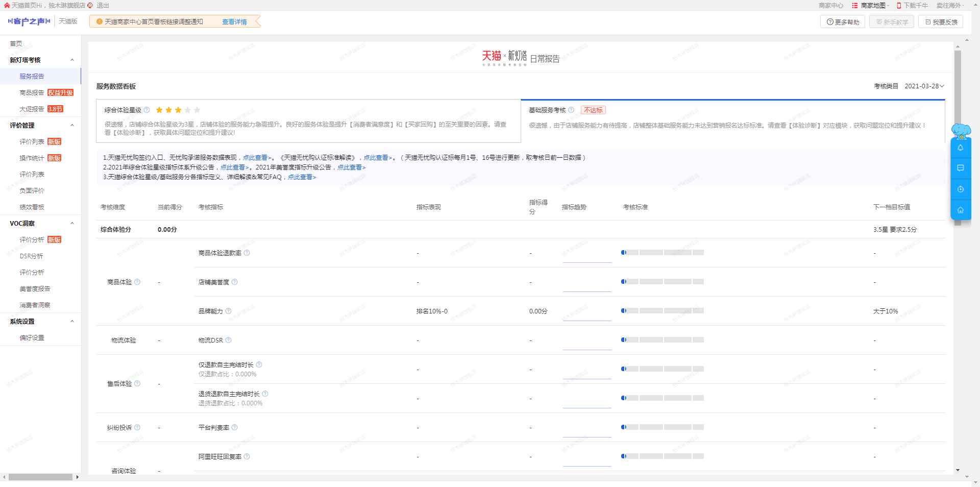The image size is (980, 487).
Task: Open the 2021-03-28 date dropdown
Action: [x=924, y=86]
